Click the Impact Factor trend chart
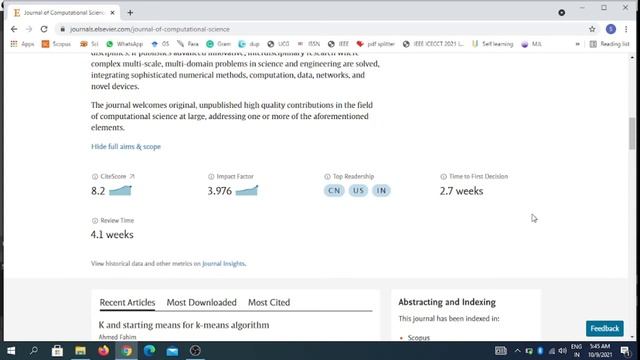The image size is (640, 360). pyautogui.click(x=247, y=191)
